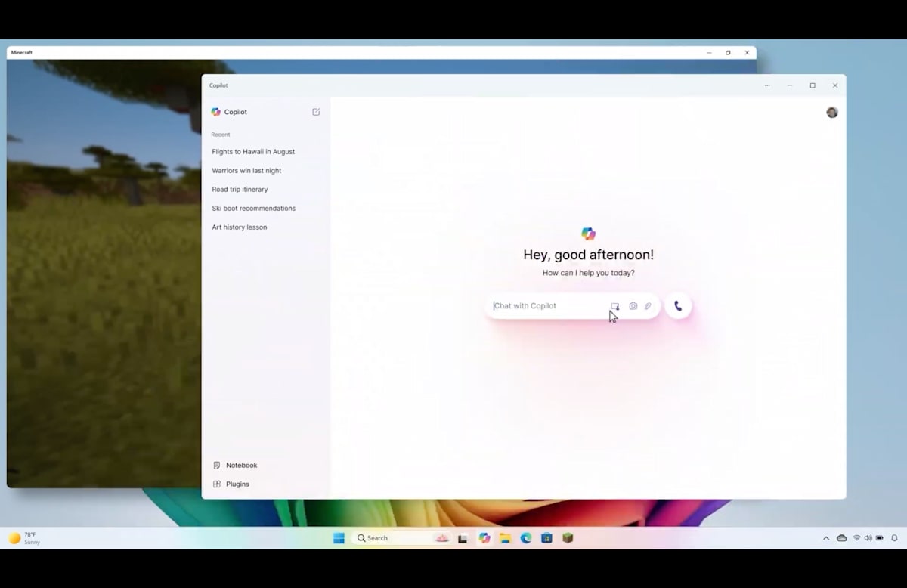Click the Minecraft icon on the taskbar
The height and width of the screenshot is (588, 907).
[x=568, y=538]
